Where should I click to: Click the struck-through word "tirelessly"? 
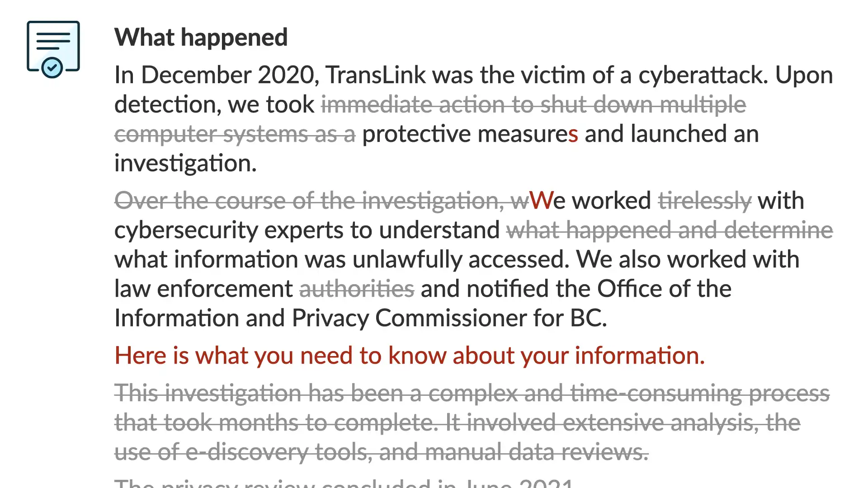tap(705, 201)
